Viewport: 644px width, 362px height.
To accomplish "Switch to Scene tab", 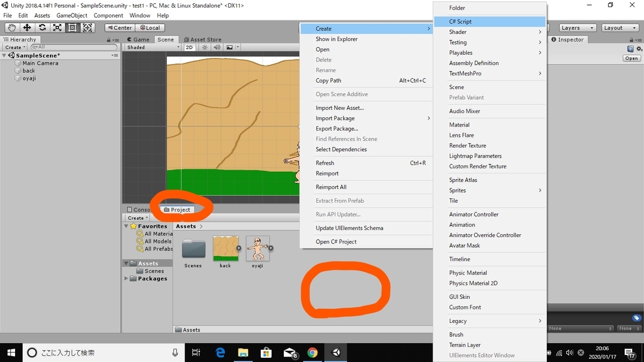I will tap(165, 40).
